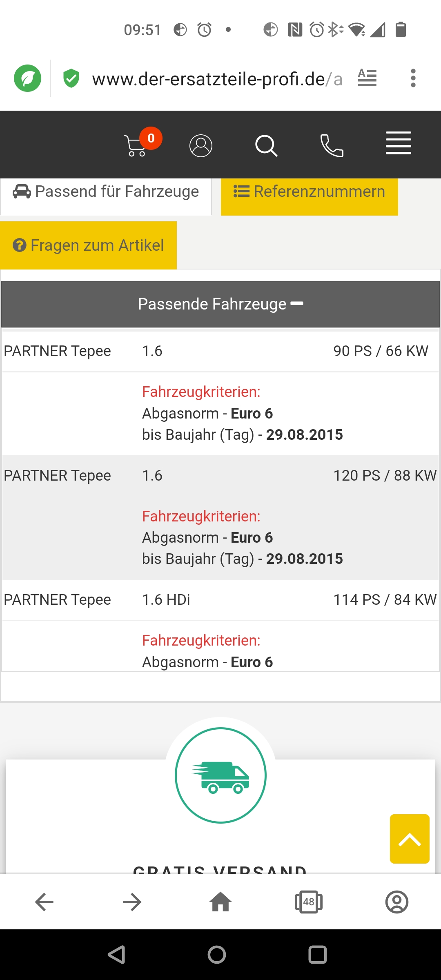Screen dimensions: 441x980
Task: Open the Fragen zum Artikel tab
Action: click(89, 245)
